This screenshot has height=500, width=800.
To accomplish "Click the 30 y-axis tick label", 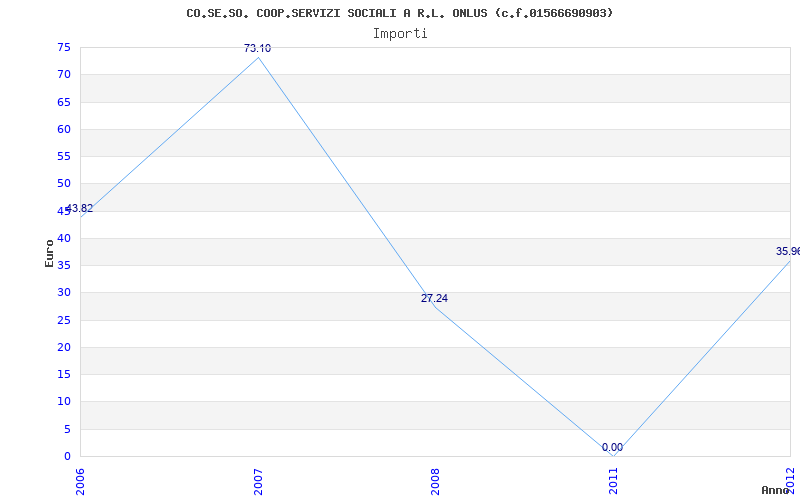I will (64, 293).
